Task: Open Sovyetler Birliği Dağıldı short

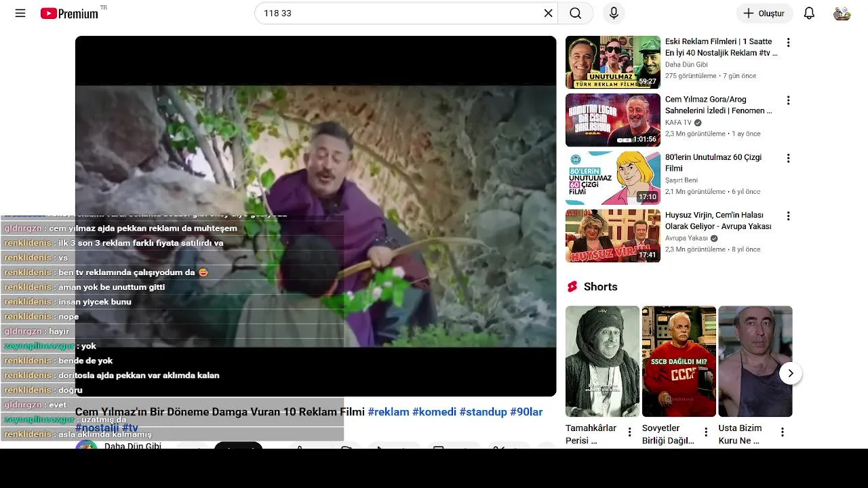Action: point(679,361)
